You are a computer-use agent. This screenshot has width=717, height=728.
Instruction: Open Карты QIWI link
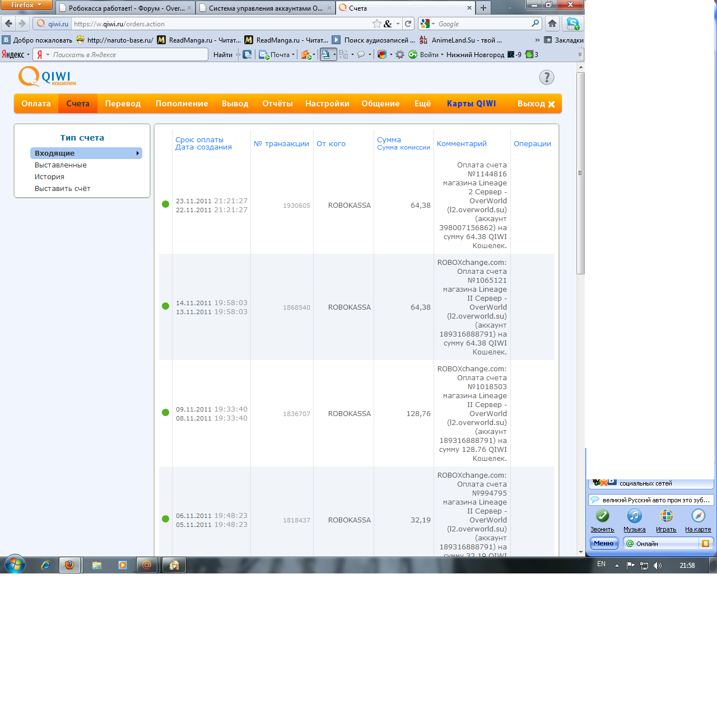[471, 104]
